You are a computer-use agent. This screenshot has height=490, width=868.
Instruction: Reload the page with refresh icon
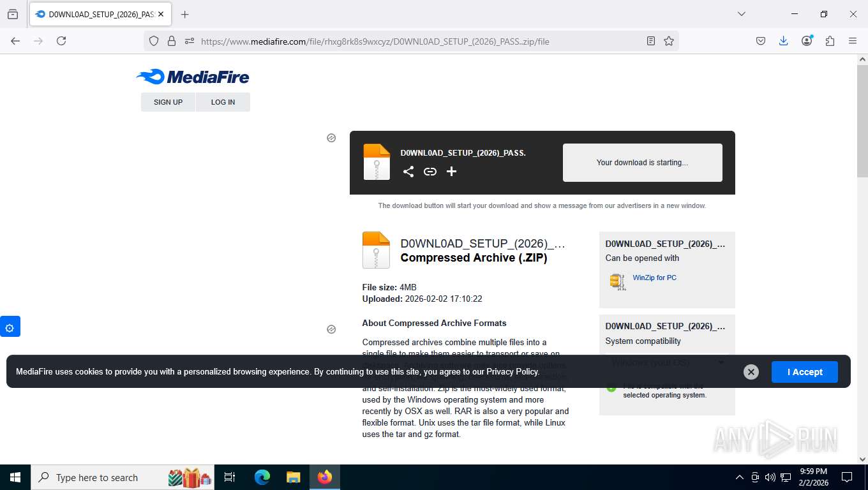61,41
